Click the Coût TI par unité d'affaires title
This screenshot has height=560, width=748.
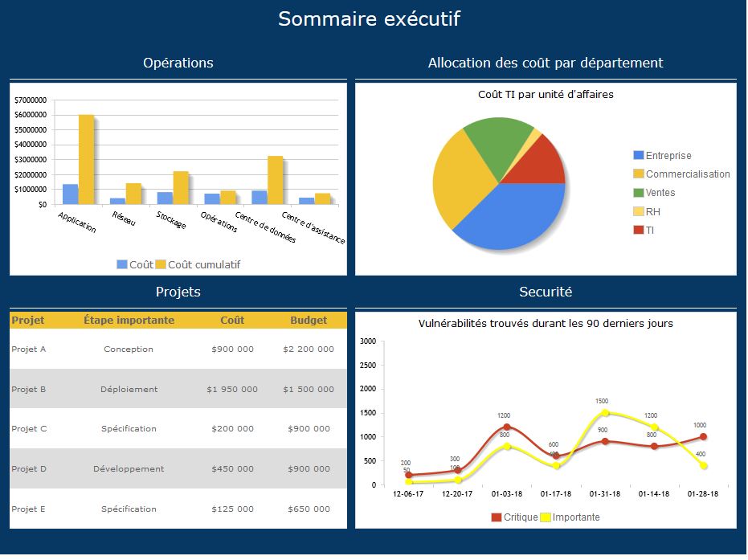(x=546, y=95)
